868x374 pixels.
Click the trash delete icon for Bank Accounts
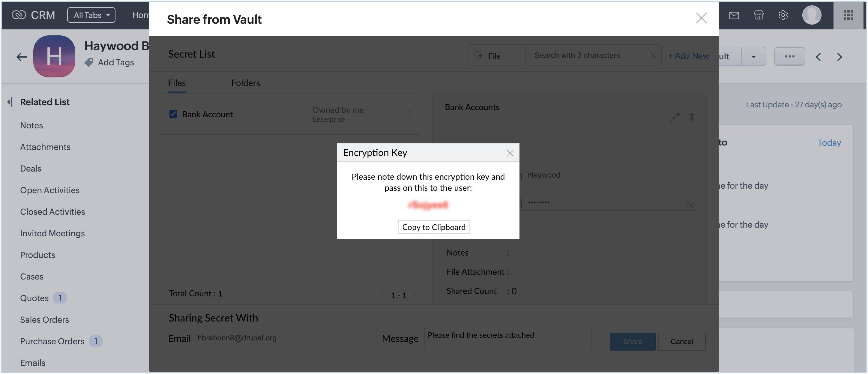click(x=691, y=117)
